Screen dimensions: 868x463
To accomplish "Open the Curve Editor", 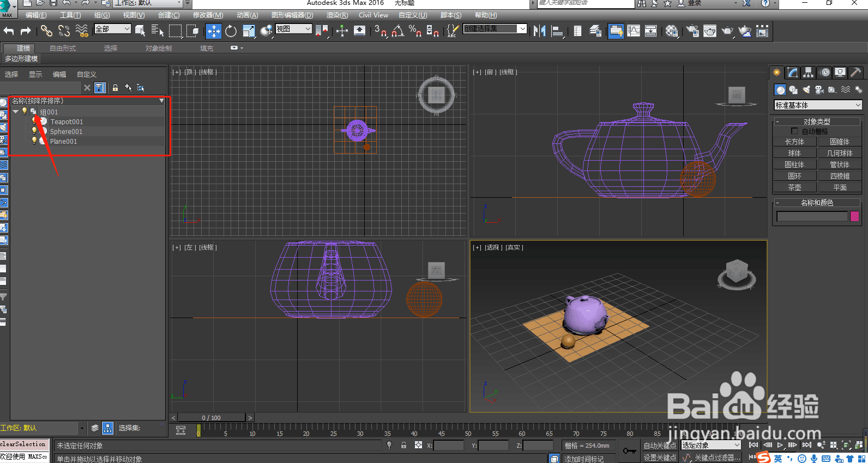I will coord(634,31).
